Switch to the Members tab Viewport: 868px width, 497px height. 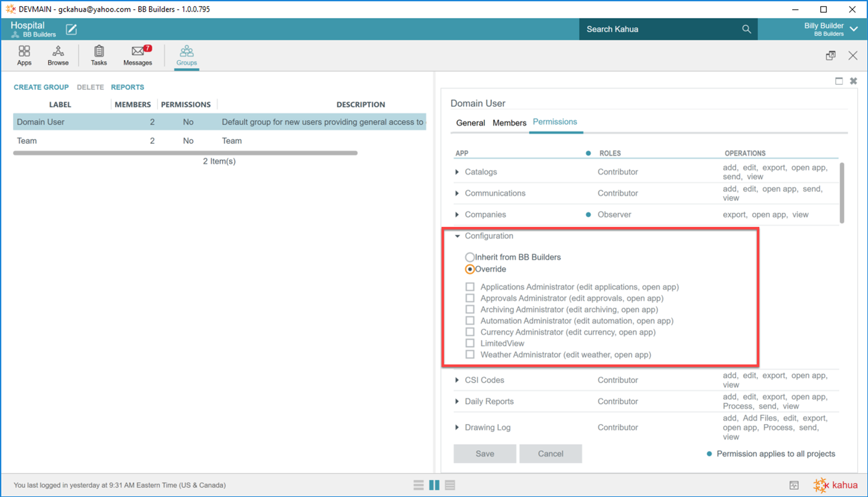click(509, 123)
